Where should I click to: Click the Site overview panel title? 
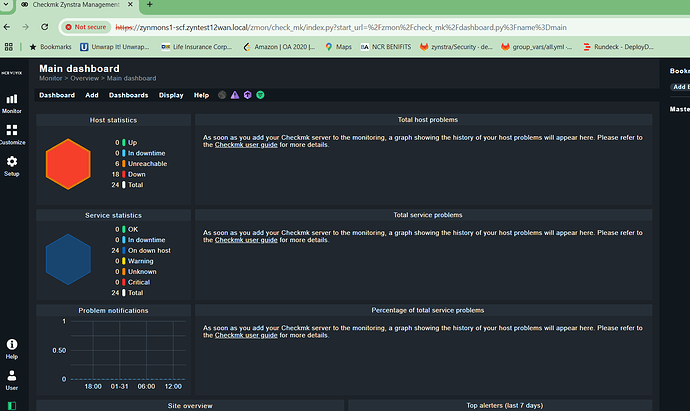point(190,406)
